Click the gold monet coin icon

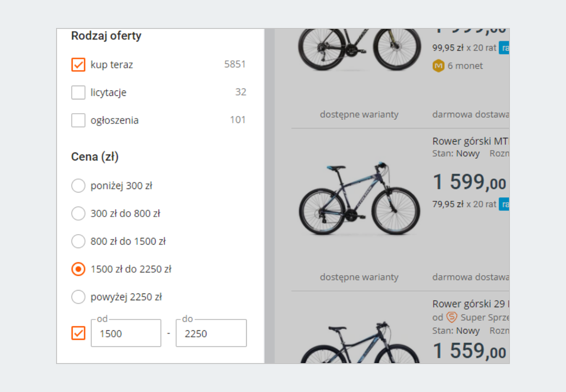438,66
